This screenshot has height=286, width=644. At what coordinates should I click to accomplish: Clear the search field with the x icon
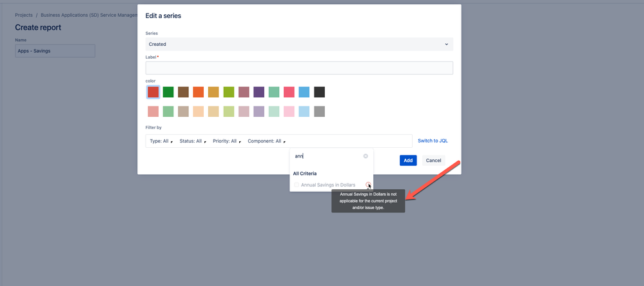(366, 156)
